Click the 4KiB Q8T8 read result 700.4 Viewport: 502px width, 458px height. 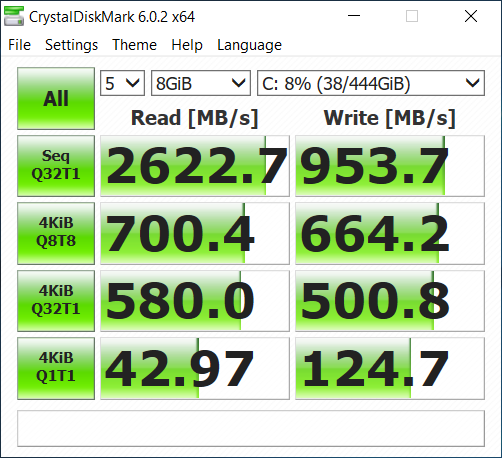(195, 233)
